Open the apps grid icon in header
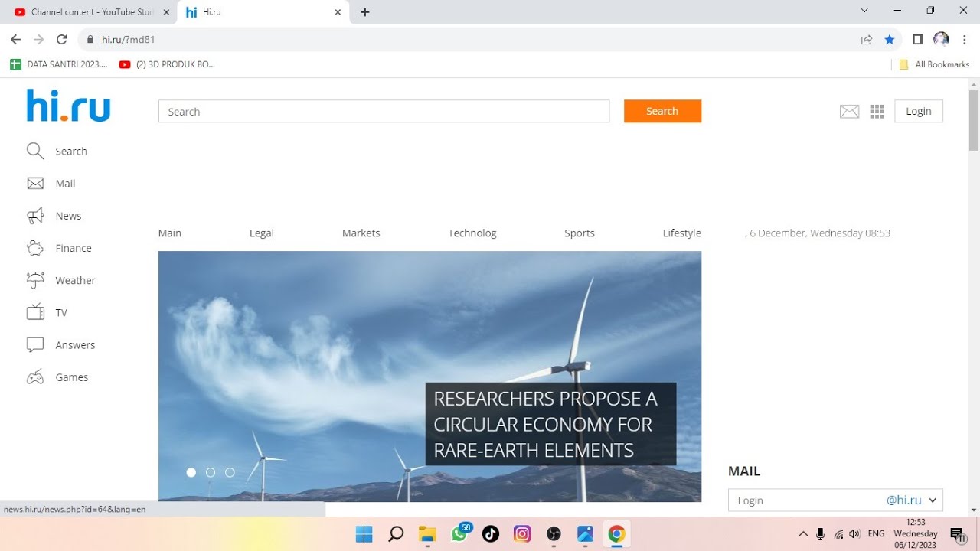 (x=877, y=112)
